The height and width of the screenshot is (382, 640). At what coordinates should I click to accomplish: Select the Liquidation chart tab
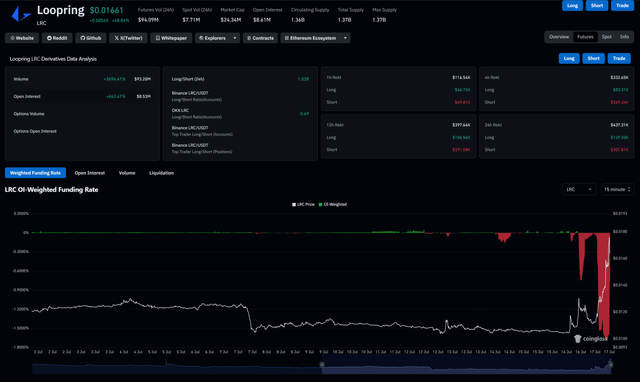[x=161, y=173]
